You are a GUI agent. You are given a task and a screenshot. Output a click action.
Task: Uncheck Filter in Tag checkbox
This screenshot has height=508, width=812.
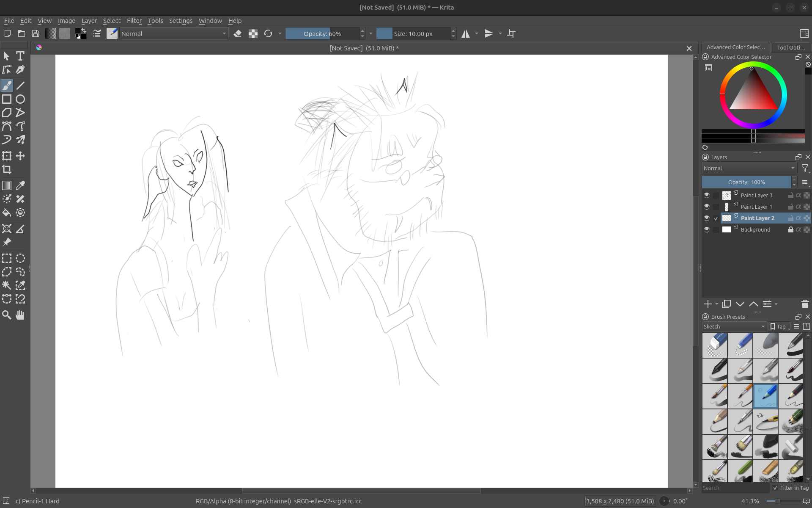(775, 488)
